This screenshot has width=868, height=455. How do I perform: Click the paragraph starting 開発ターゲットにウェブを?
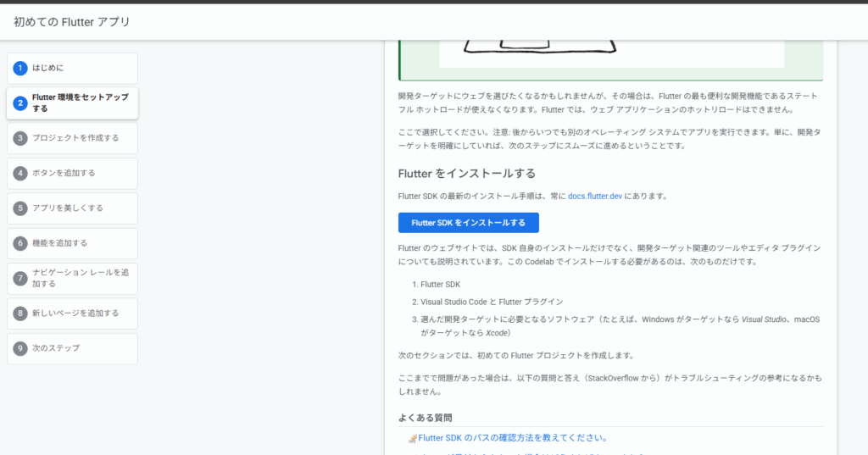pos(608,103)
